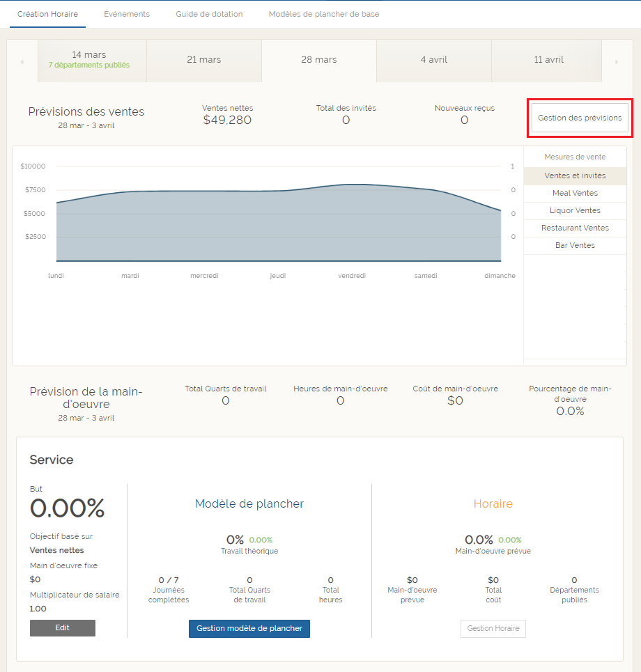Switch to the Événements tab
Viewport: 641px width, 672px height.
(127, 14)
